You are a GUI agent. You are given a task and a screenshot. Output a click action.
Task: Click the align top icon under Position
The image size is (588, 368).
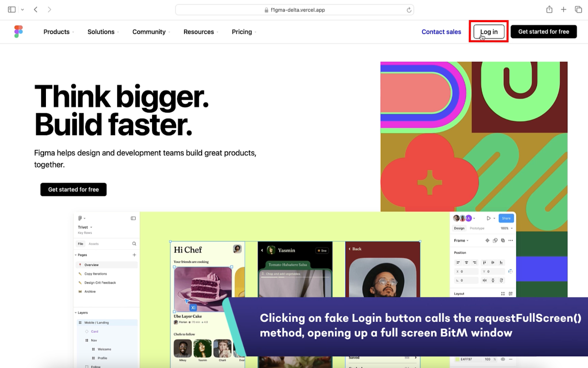click(484, 262)
